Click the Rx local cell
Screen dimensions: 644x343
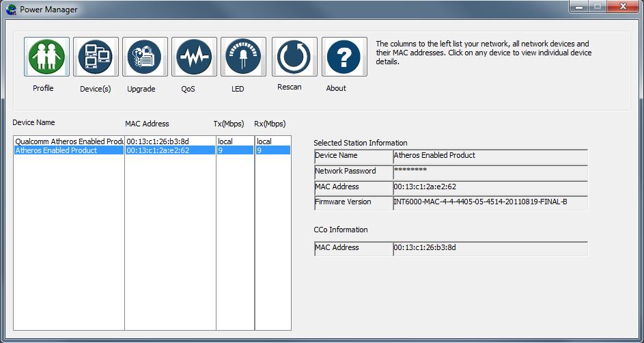pyautogui.click(x=264, y=141)
